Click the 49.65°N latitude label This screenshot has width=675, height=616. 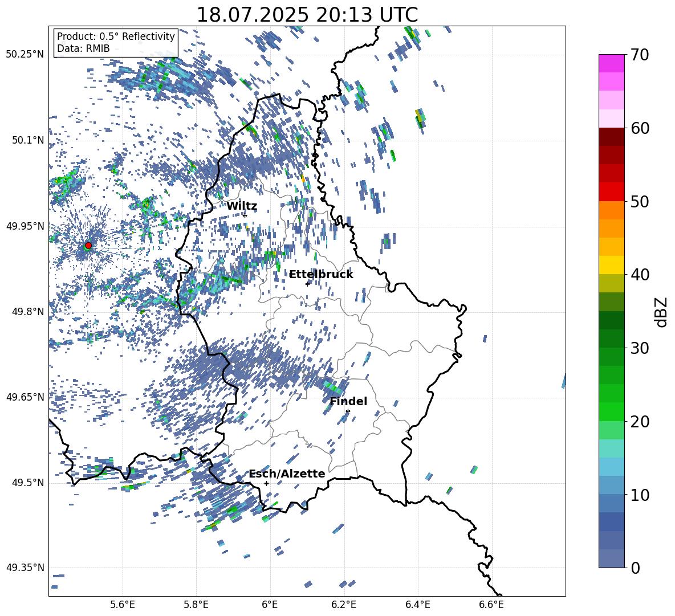pos(25,397)
